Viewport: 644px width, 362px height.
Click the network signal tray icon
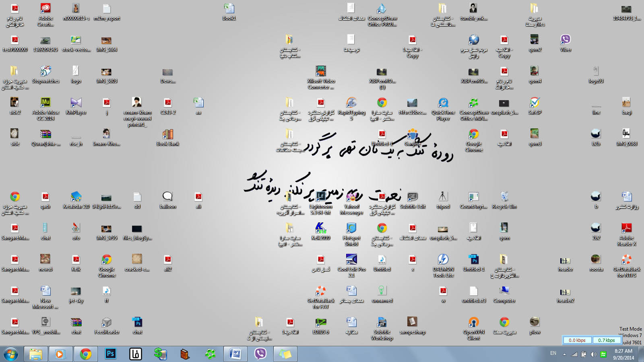point(574,354)
